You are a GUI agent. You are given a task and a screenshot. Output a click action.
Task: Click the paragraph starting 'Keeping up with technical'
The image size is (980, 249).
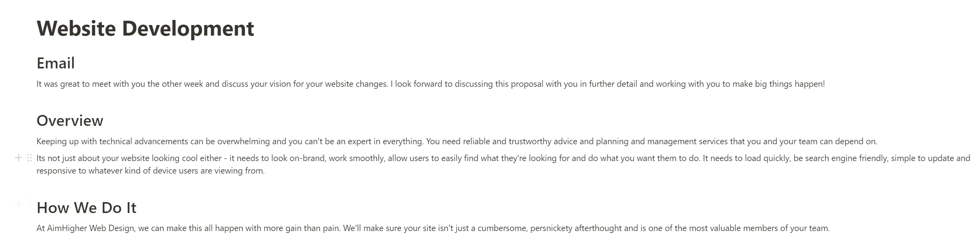(234, 142)
